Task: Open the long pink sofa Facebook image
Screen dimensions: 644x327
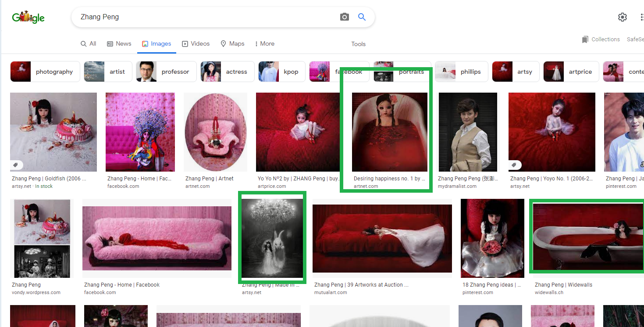Action: coord(157,238)
